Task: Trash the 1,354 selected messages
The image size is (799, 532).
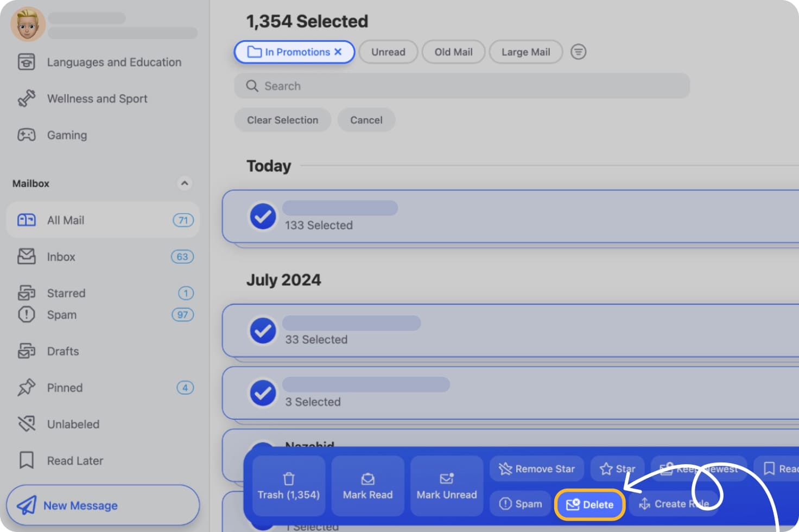Action: click(288, 485)
